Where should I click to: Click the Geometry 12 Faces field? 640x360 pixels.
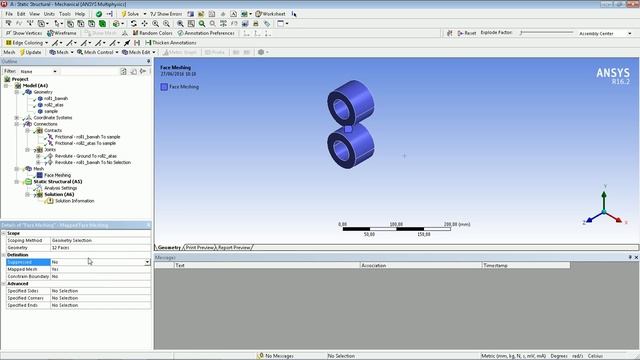[x=100, y=248]
